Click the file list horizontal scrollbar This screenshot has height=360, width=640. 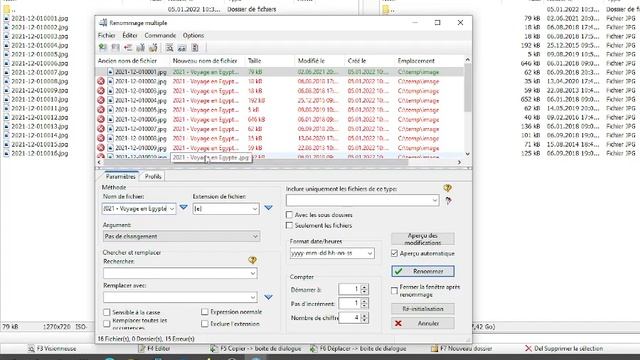[255, 162]
